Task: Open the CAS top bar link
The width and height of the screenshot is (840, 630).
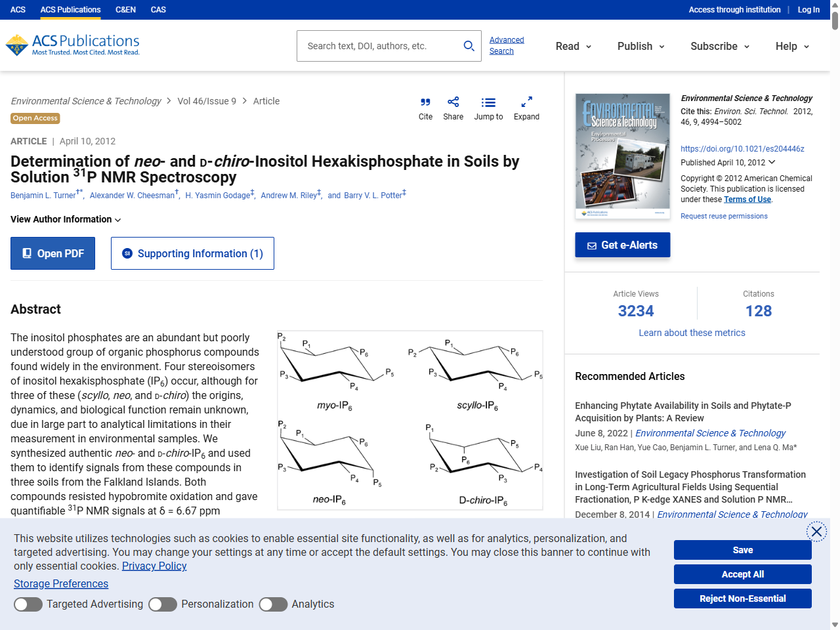Action: [x=158, y=10]
